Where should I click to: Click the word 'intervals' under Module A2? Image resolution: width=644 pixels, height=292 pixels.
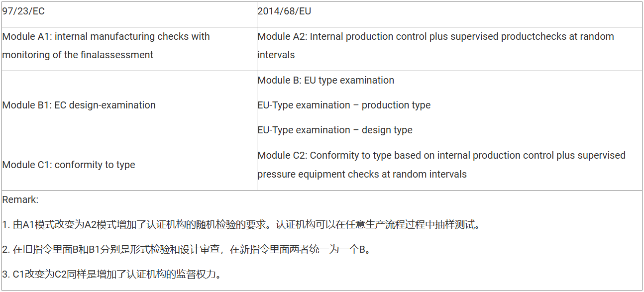(276, 55)
